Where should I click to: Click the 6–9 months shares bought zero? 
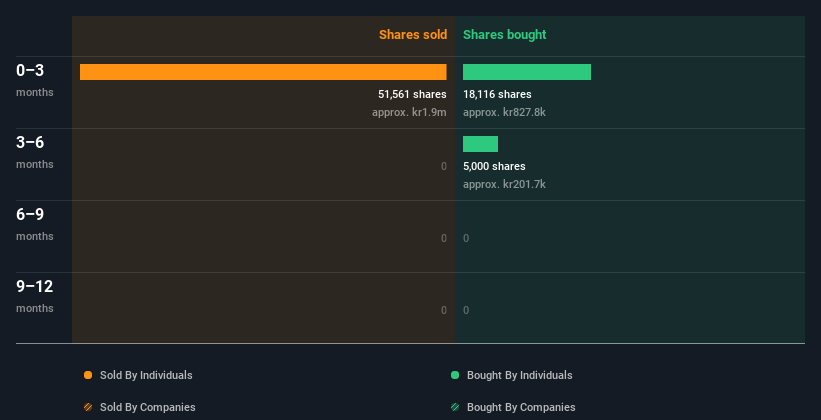coord(466,238)
